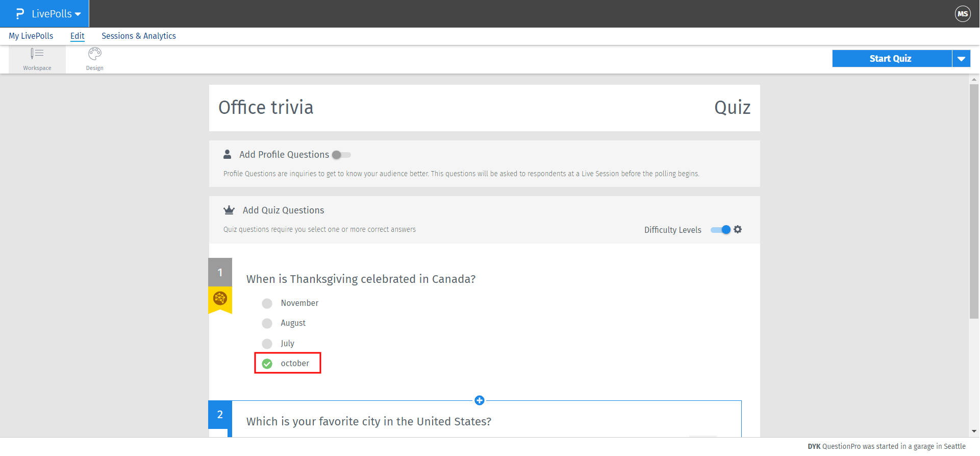
Task: Enable the Add Profile Questions toggle
Action: click(x=341, y=155)
